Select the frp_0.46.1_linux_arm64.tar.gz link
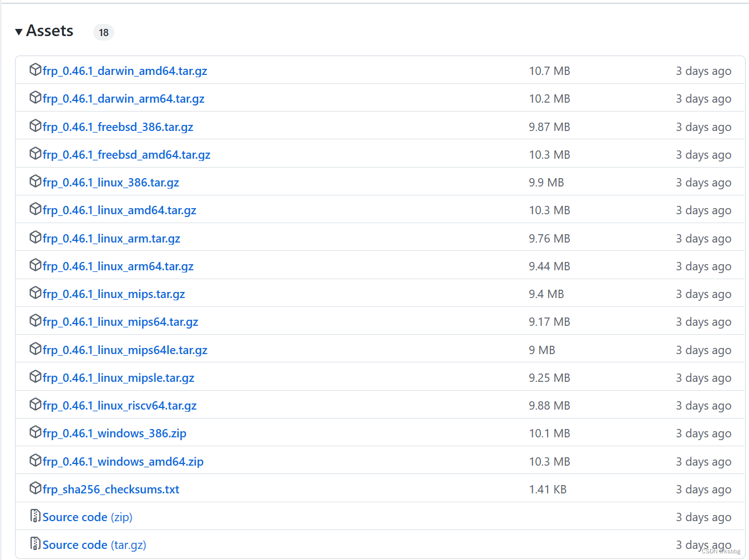 [118, 266]
